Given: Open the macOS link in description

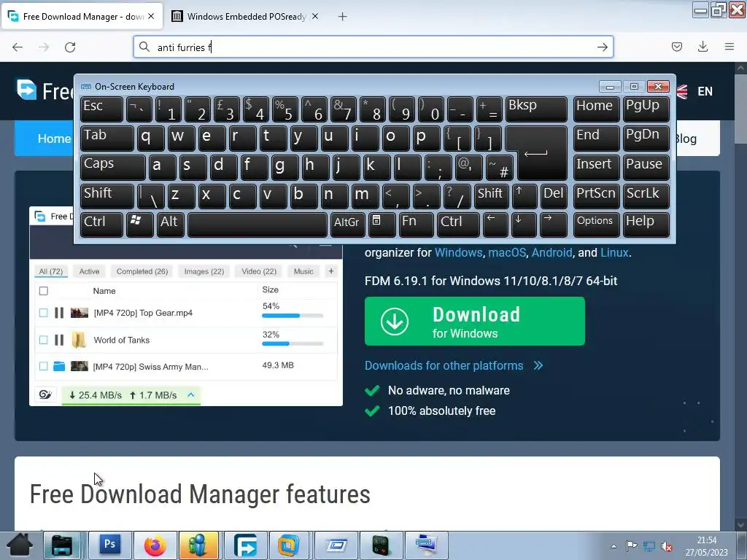Looking at the screenshot, I should pos(507,252).
